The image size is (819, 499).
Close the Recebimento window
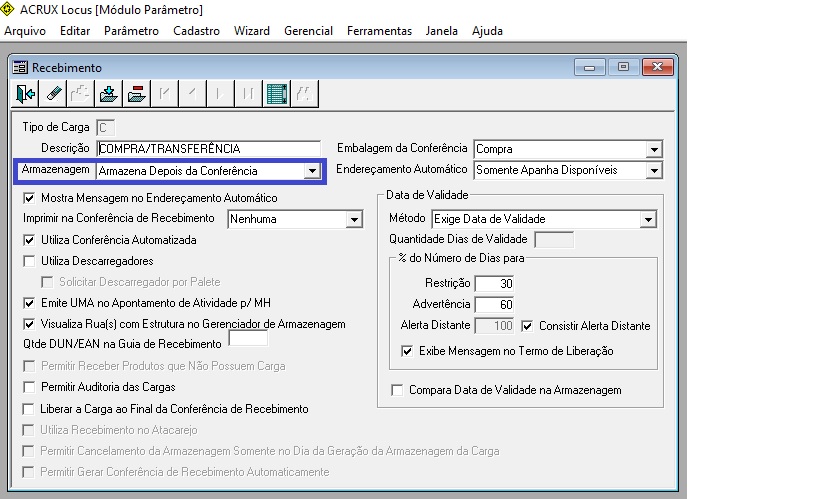point(658,67)
